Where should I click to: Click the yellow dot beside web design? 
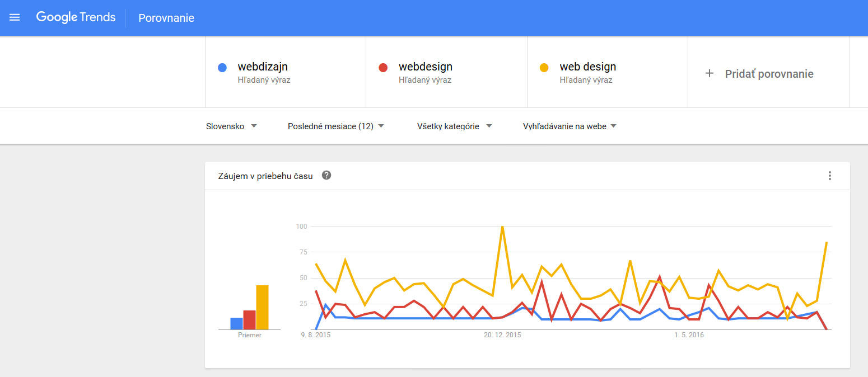(x=544, y=68)
